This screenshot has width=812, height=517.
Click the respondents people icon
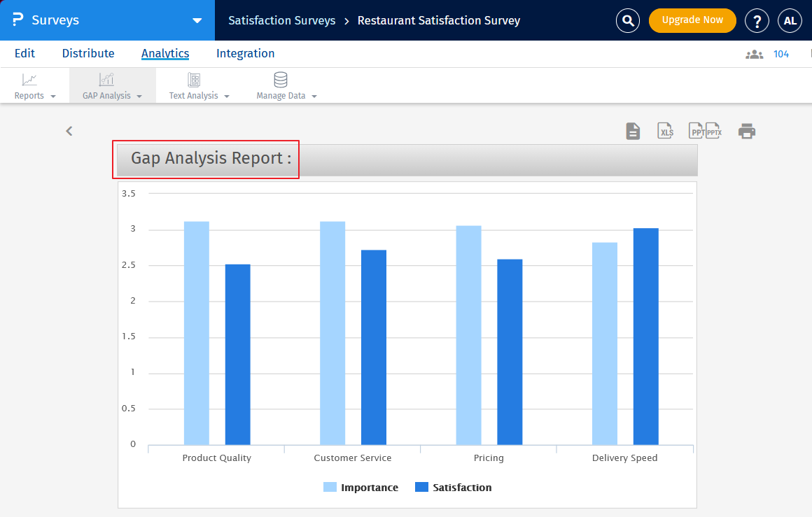(754, 54)
